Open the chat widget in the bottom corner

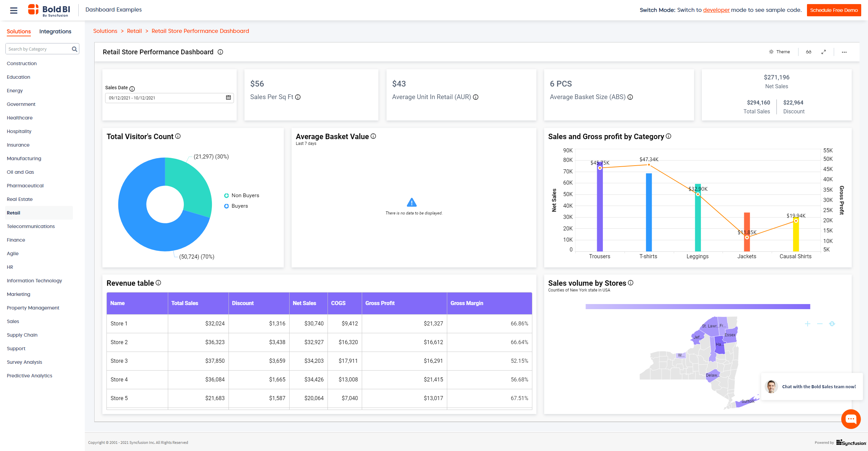(x=851, y=419)
